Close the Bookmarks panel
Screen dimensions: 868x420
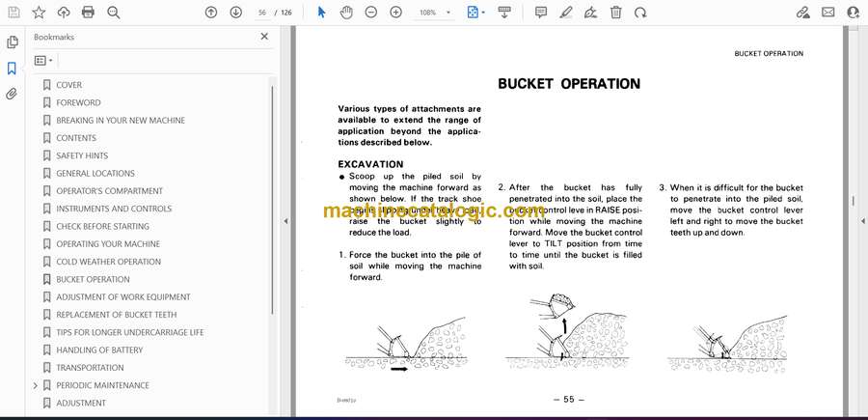tap(264, 37)
